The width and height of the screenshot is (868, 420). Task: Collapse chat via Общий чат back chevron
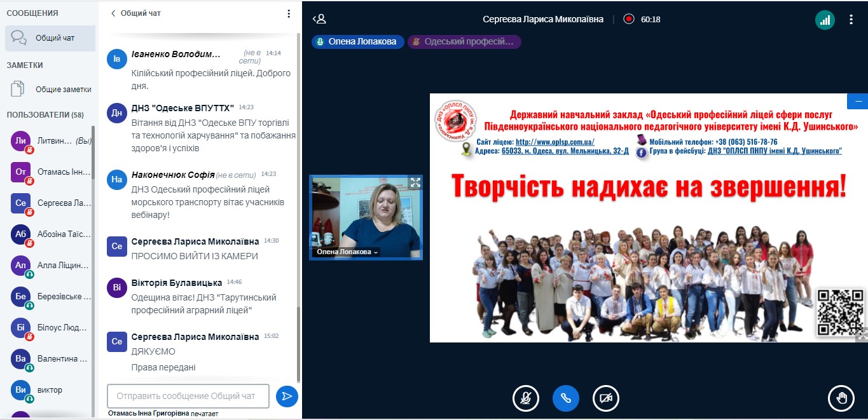click(x=114, y=13)
